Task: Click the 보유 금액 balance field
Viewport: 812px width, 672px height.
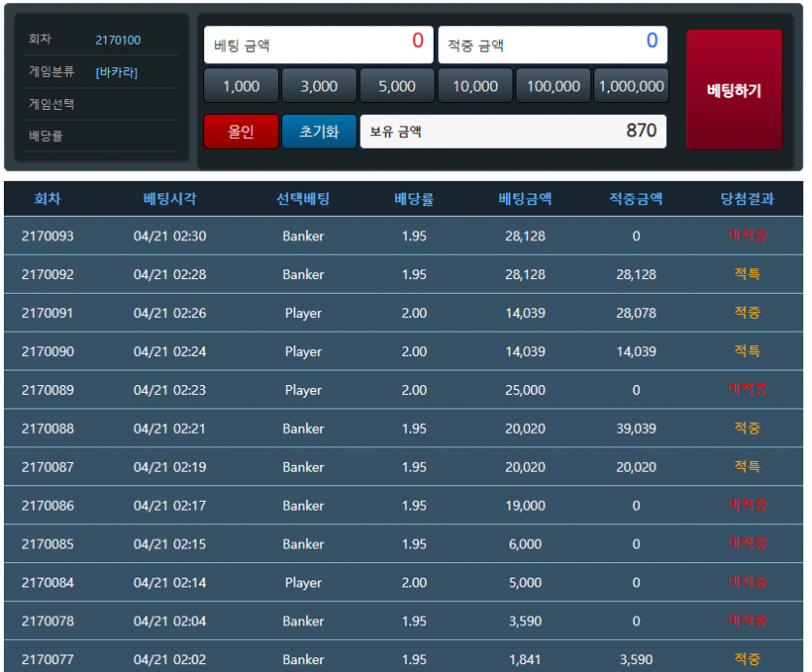Action: click(x=512, y=131)
